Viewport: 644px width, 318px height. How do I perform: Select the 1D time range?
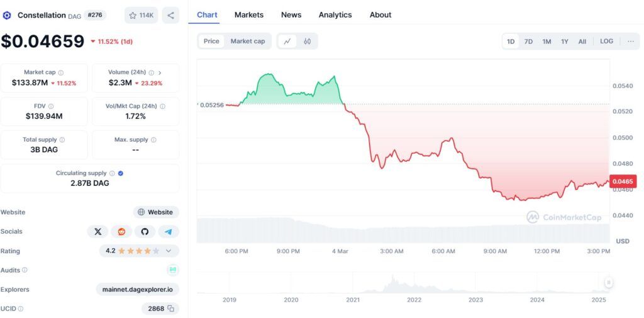coord(511,42)
